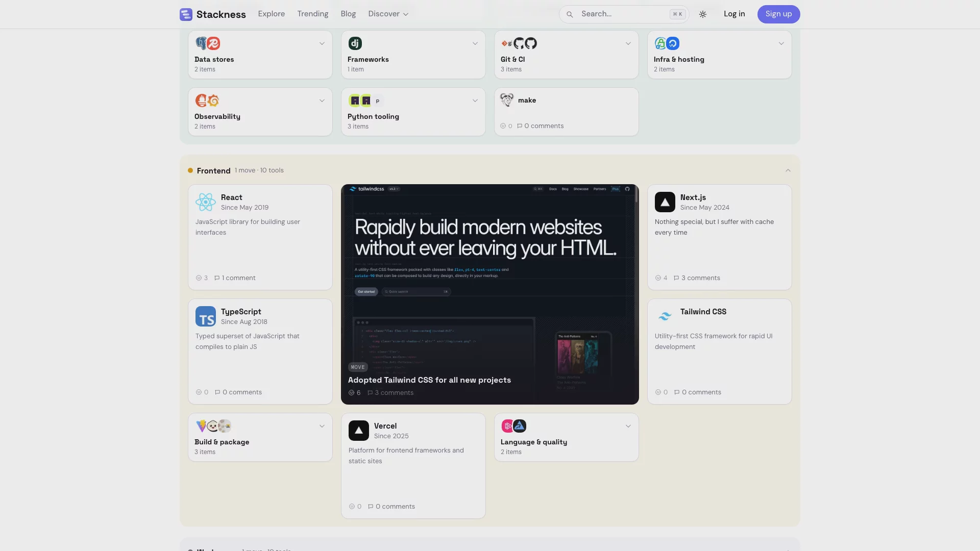Open the Explore nav item
Image resolution: width=980 pixels, height=551 pixels.
coord(272,14)
